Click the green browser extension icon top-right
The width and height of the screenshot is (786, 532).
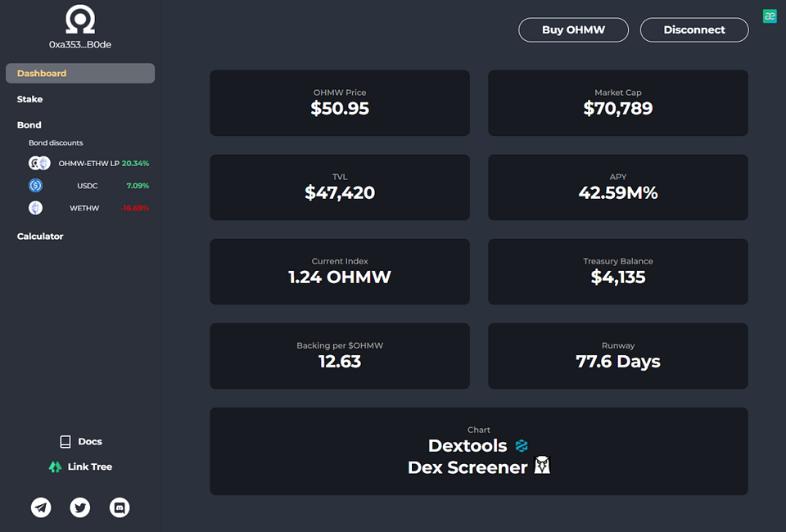coord(770,16)
